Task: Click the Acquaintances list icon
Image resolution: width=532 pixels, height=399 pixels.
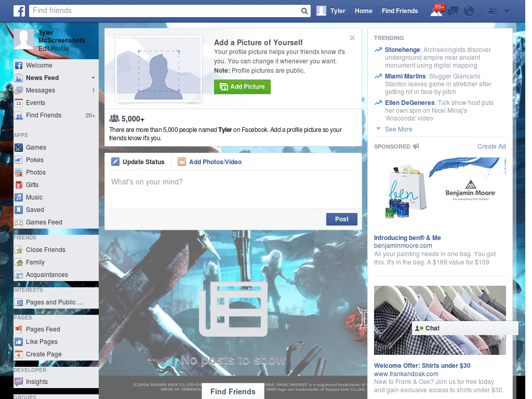Action: point(19,275)
